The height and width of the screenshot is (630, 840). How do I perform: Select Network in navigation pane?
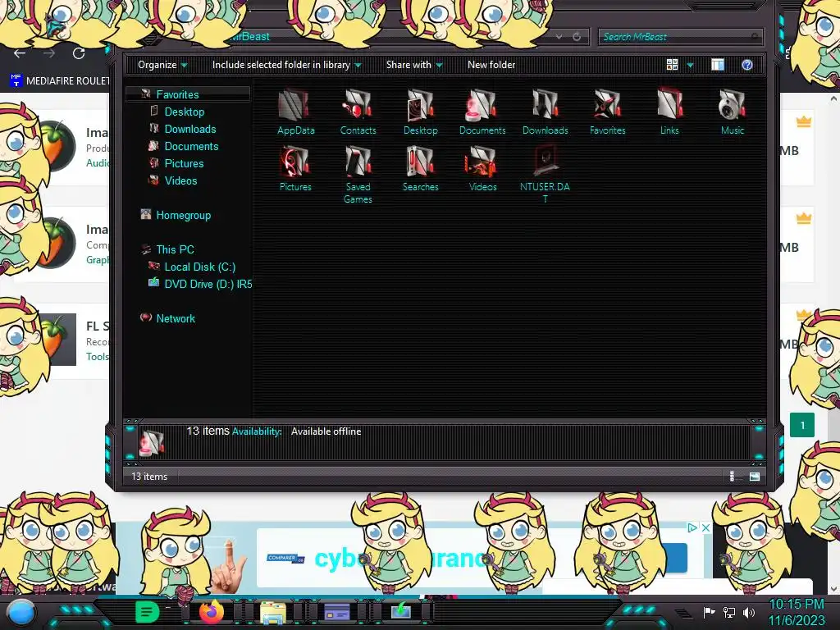click(176, 318)
